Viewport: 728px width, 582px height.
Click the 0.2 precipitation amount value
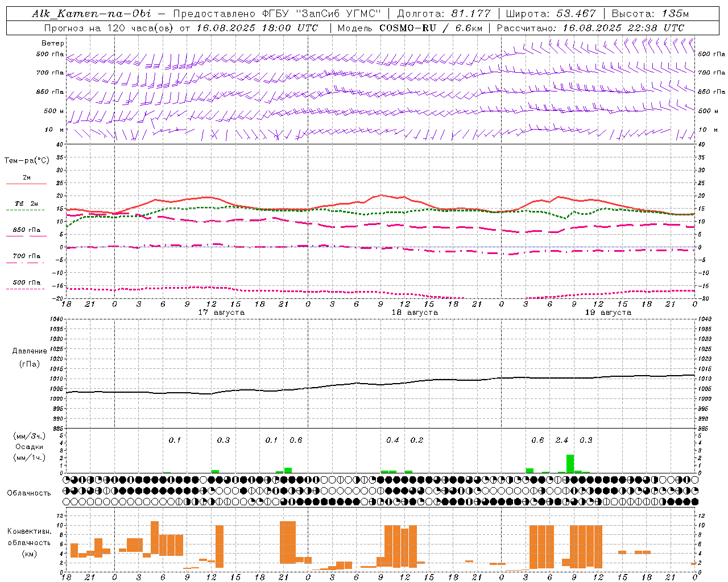point(417,440)
